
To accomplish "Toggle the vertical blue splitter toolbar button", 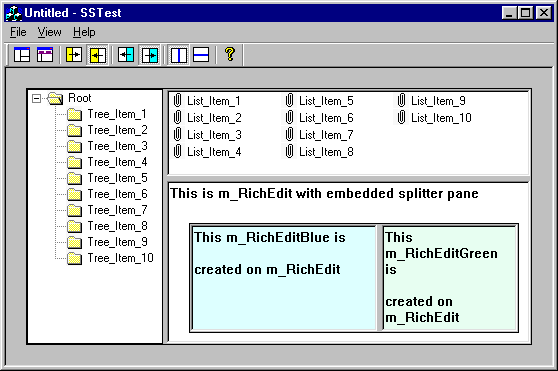I will coord(178,55).
